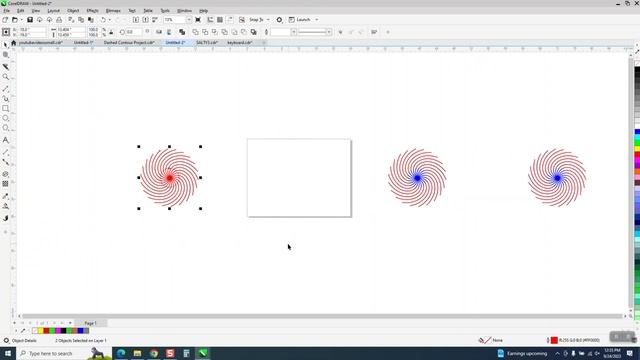Select the Polygon tool in the toolbox

click(x=6, y=128)
